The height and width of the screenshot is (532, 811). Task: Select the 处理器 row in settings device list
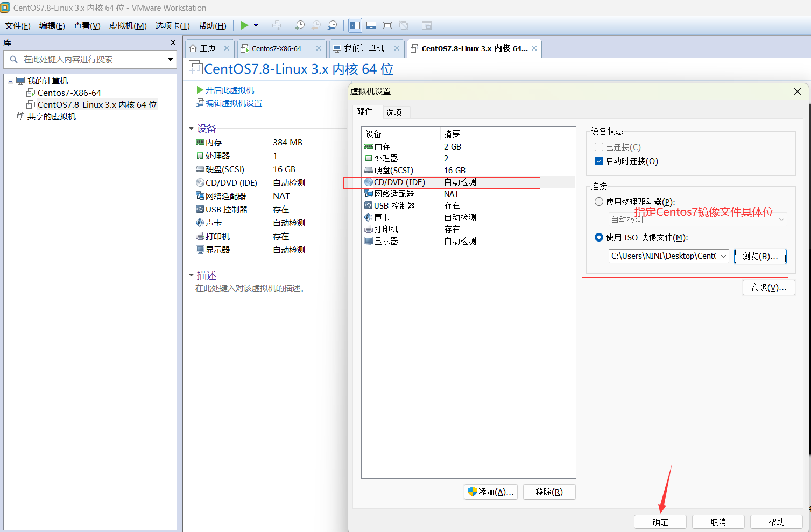[468, 159]
